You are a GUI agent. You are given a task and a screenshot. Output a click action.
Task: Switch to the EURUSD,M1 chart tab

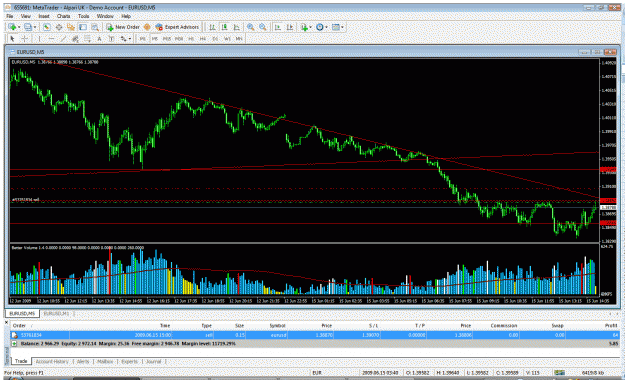[56, 314]
